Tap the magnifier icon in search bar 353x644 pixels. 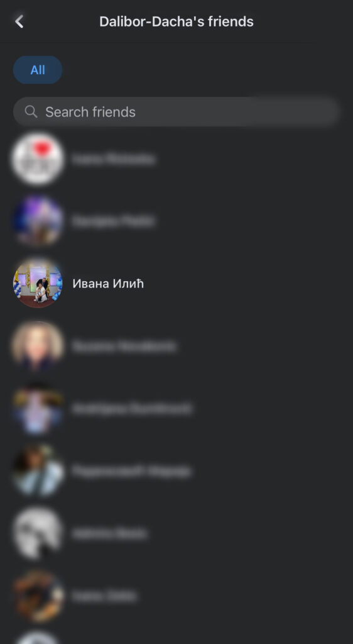31,111
